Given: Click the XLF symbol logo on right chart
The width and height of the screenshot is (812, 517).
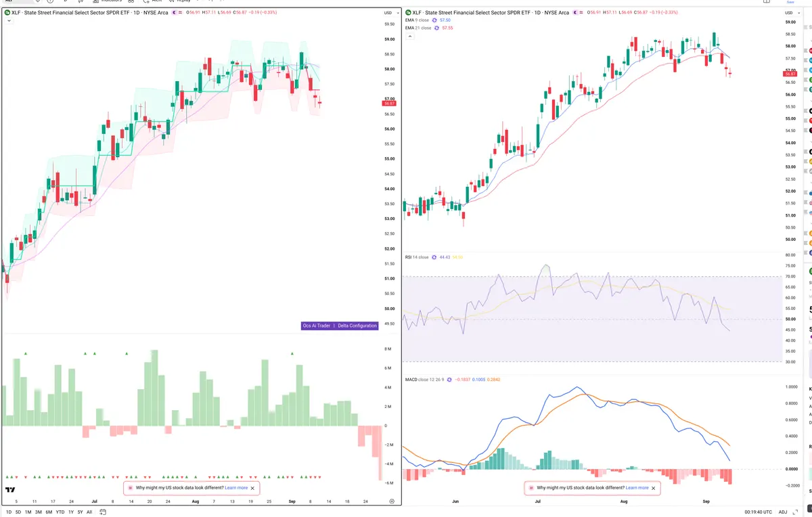Looking at the screenshot, I should (408, 13).
